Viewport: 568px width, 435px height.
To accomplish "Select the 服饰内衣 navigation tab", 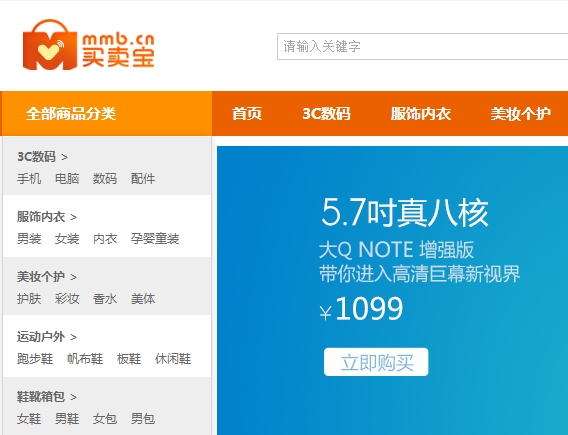I will [421, 114].
